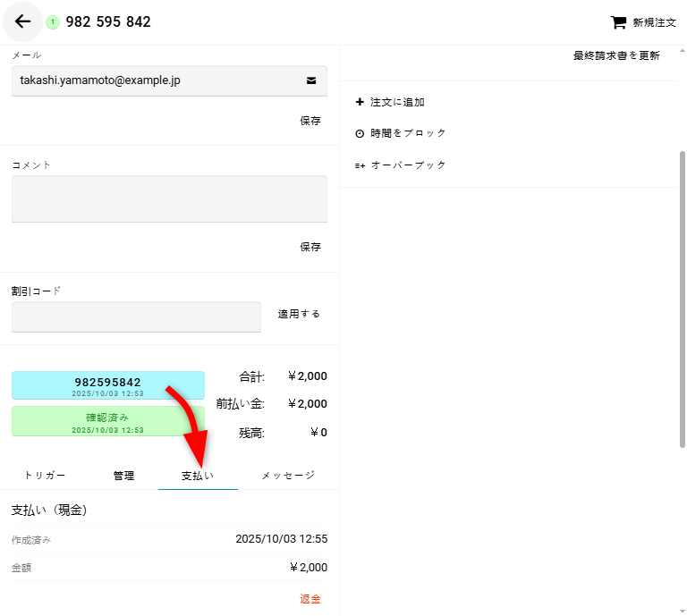Click the green 確認済み status button

pos(107,420)
